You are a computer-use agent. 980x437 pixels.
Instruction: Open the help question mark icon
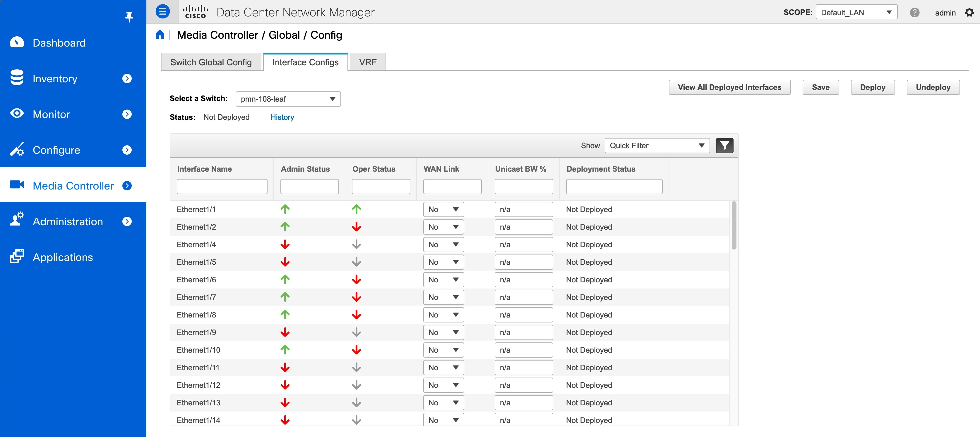tap(914, 13)
